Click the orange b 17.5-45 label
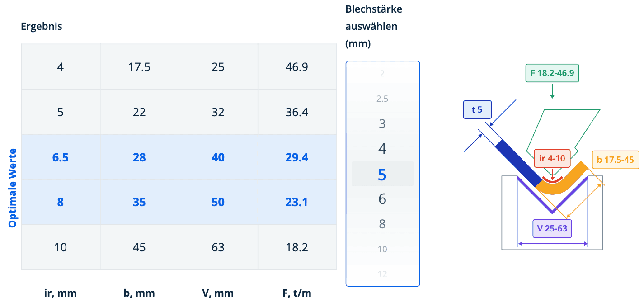The image size is (644, 307). pyautogui.click(x=615, y=160)
